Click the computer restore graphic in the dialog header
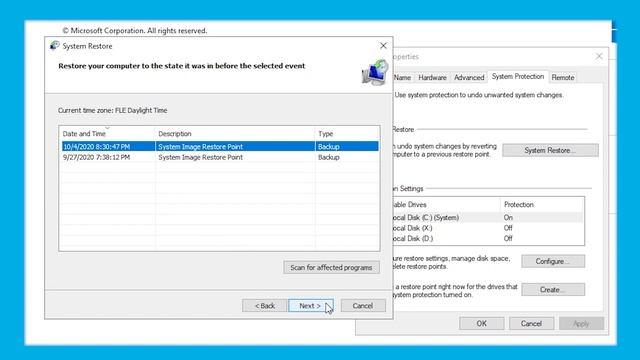Screen dimensions: 640x360 375,72
